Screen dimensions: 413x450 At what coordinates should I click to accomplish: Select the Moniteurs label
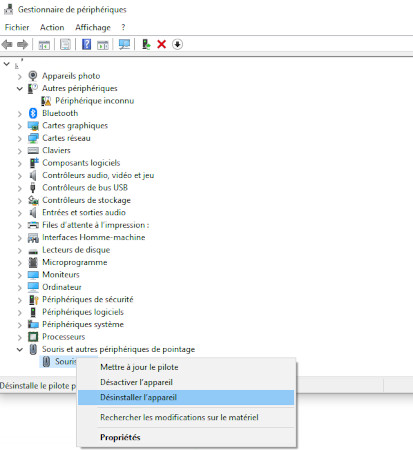[x=61, y=275]
